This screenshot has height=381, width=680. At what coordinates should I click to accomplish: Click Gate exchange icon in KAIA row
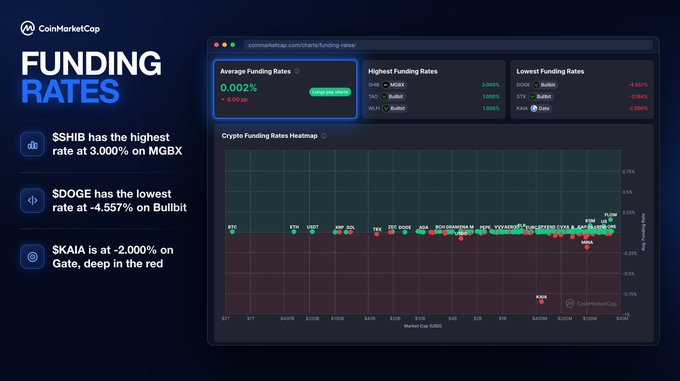click(534, 108)
